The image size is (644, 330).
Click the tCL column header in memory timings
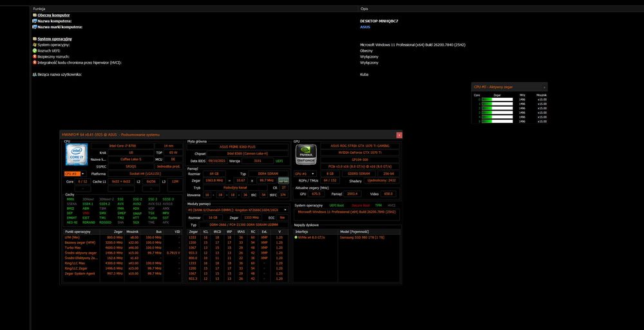[206, 232]
